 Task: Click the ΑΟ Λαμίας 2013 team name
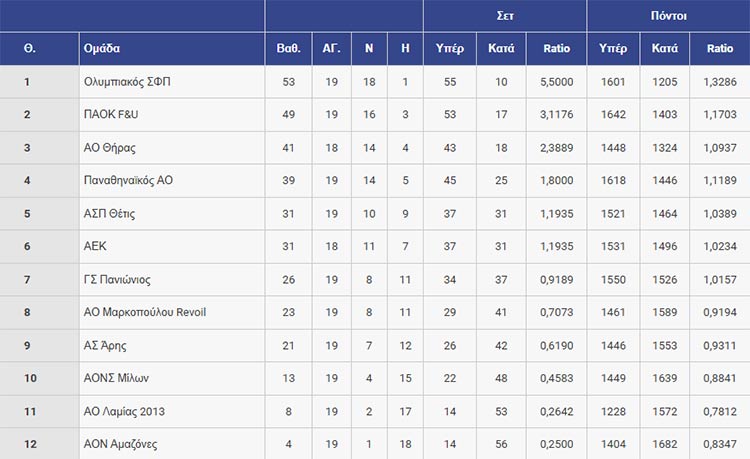126,412
